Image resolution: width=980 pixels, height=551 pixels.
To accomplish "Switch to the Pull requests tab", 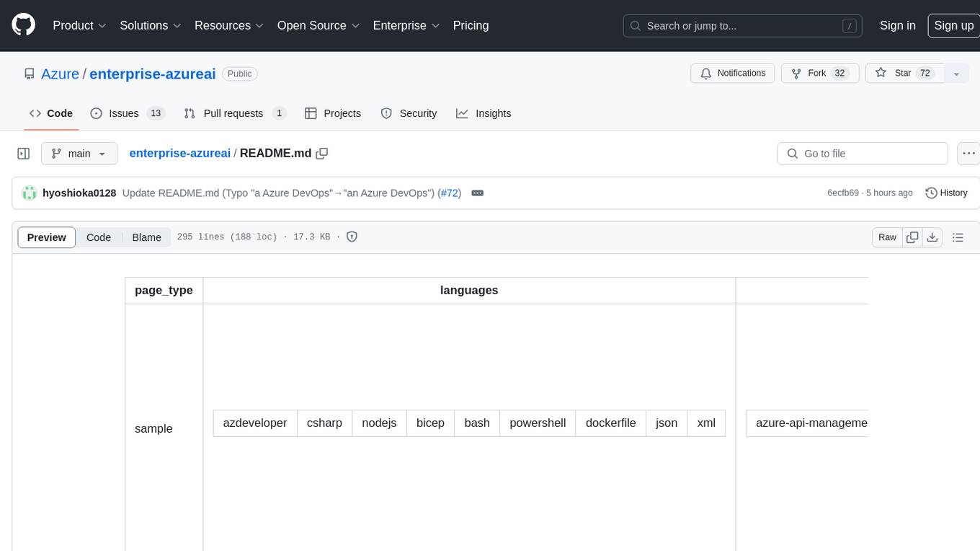I will [x=235, y=113].
